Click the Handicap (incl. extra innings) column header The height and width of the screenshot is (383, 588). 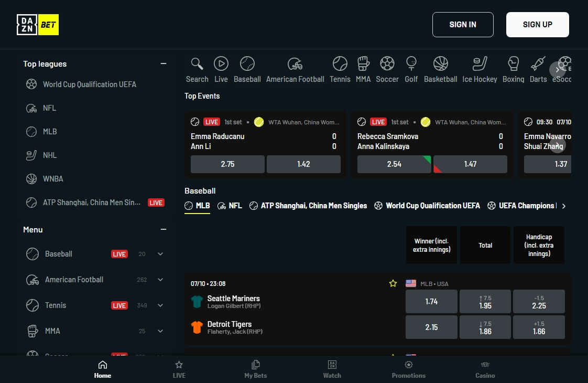[539, 245]
